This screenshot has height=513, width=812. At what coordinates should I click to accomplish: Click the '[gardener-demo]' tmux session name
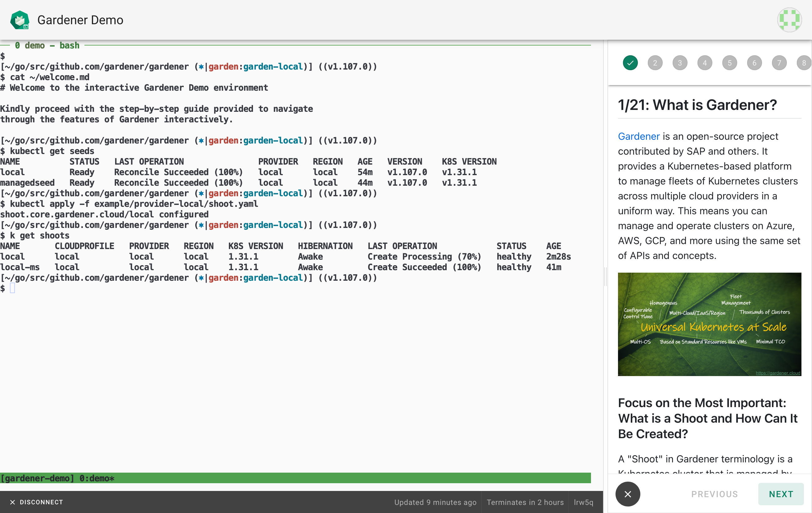[x=37, y=478]
